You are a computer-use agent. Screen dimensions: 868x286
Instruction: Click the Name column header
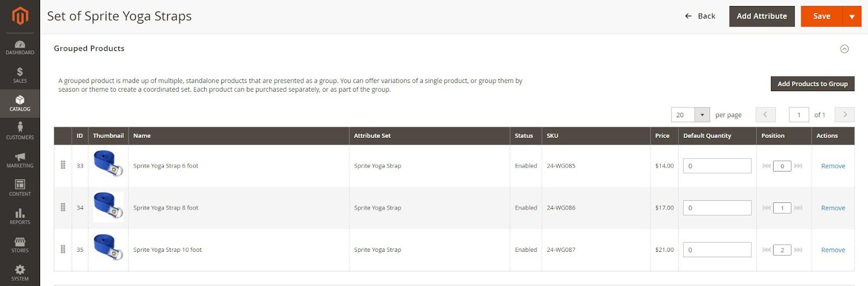pyautogui.click(x=239, y=136)
